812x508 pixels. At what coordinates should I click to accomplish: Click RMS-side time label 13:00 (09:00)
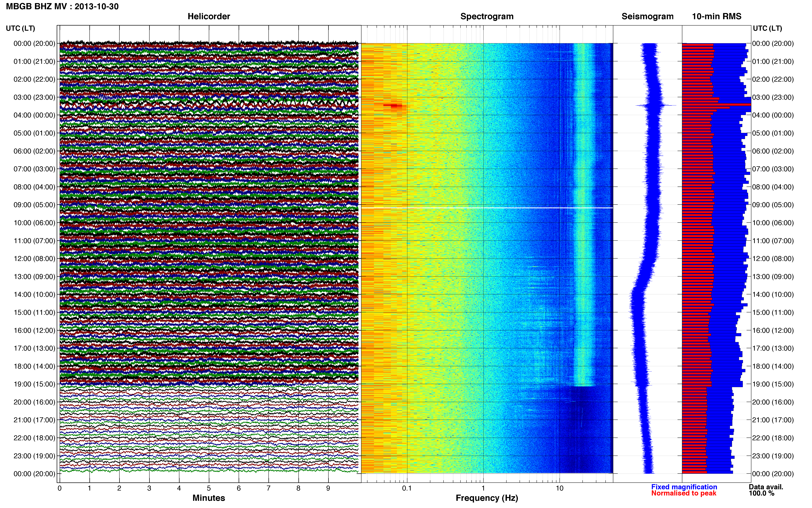[773, 277]
